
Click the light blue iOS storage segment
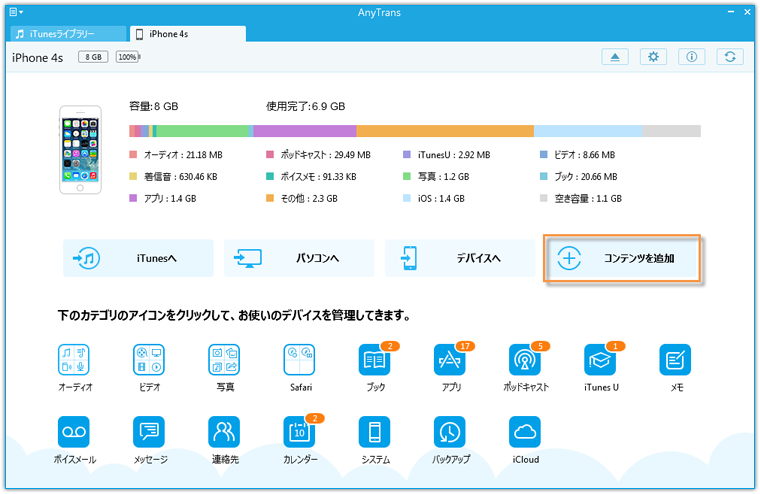pyautogui.click(x=588, y=131)
